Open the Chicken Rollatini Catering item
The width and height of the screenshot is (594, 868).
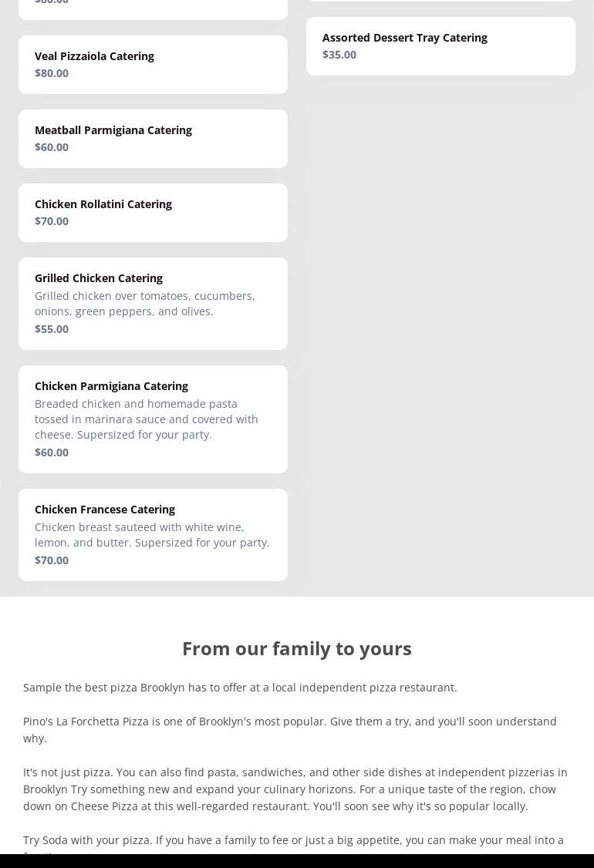[x=103, y=204]
